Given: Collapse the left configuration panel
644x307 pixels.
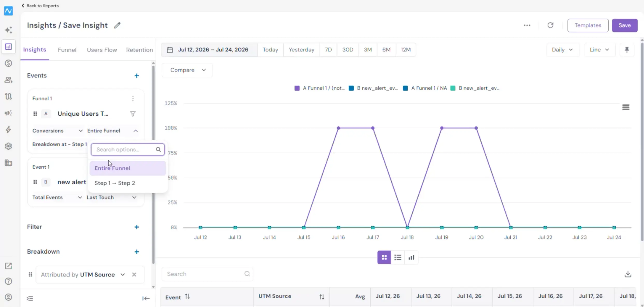Looking at the screenshot, I should click(146, 298).
